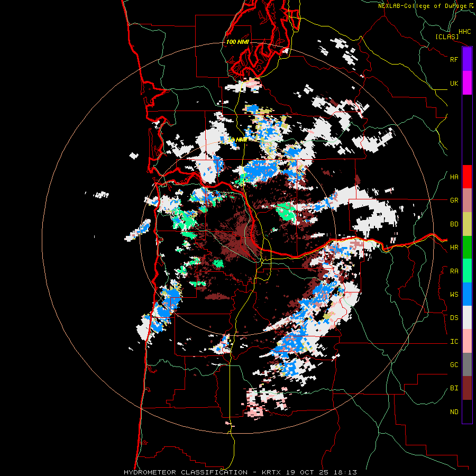Image resolution: width=476 pixels, height=476 pixels.
Task: Click the ND black legend swatch
Action: pos(467,411)
